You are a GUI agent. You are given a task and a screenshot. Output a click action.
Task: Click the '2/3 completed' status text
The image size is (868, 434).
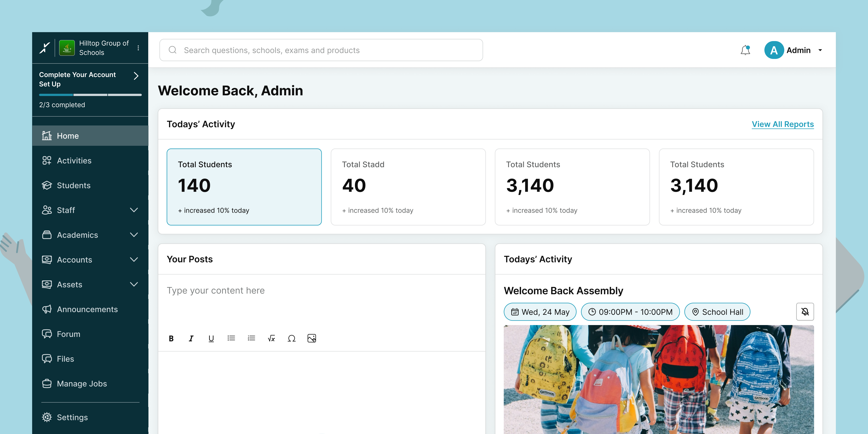tap(62, 105)
